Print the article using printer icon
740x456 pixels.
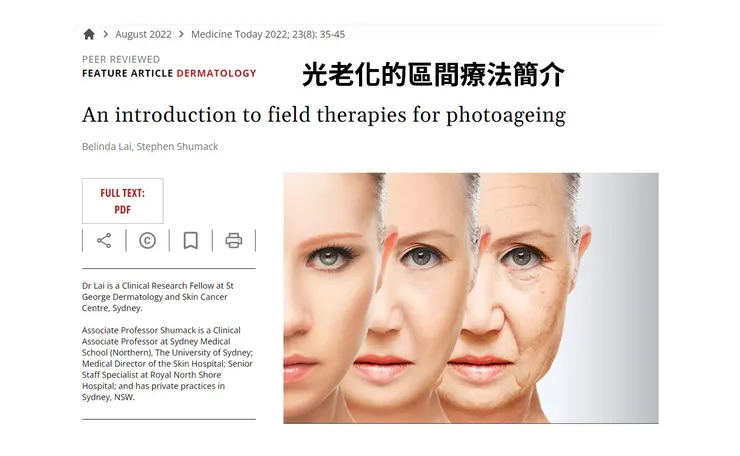point(234,241)
